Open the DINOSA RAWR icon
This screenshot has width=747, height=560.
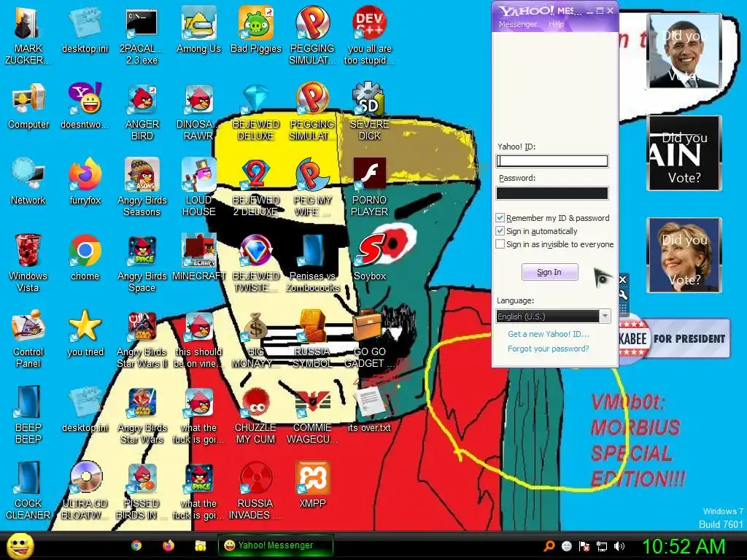[x=198, y=112]
